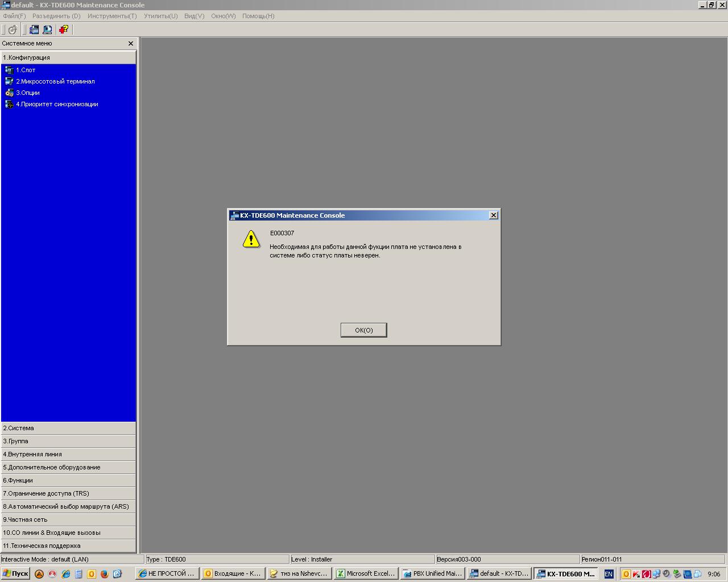
Task: Expand the 4.Внутренняя линия section
Action: coord(68,454)
